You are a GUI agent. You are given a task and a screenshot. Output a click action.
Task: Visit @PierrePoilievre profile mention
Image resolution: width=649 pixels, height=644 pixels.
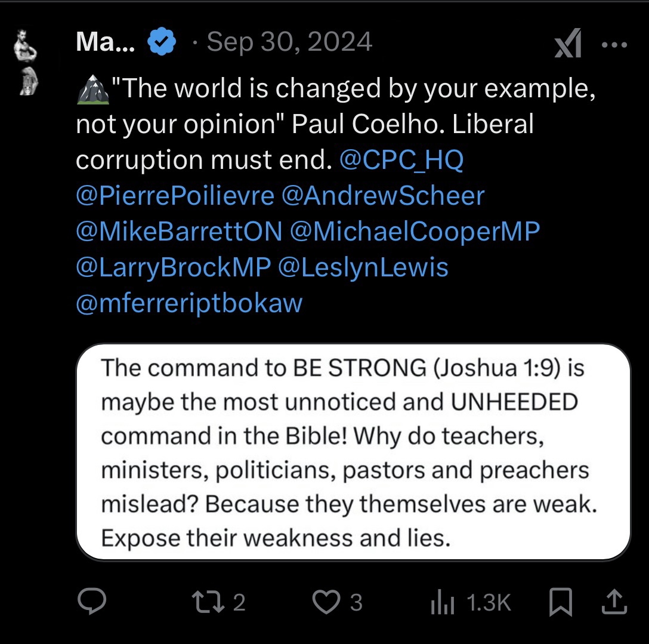click(x=175, y=196)
